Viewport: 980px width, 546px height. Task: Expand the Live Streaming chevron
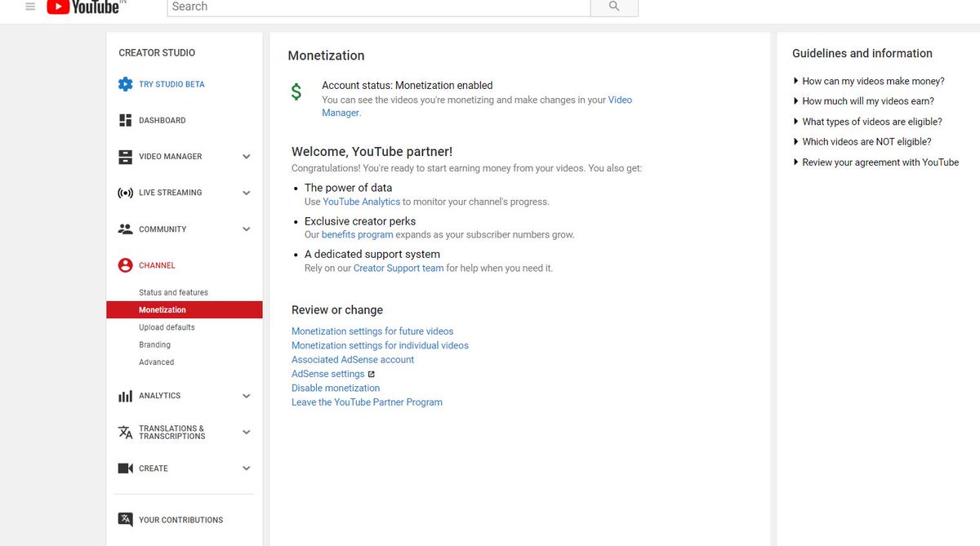click(x=246, y=193)
